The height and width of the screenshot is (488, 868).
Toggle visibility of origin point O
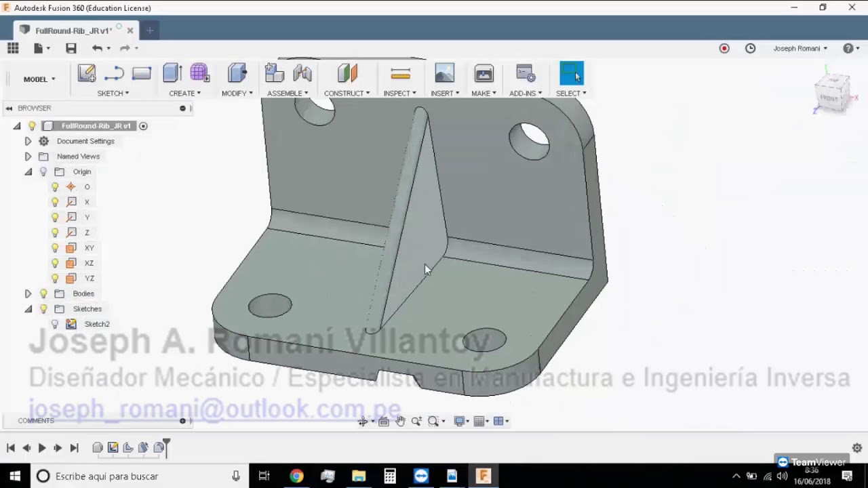(55, 187)
